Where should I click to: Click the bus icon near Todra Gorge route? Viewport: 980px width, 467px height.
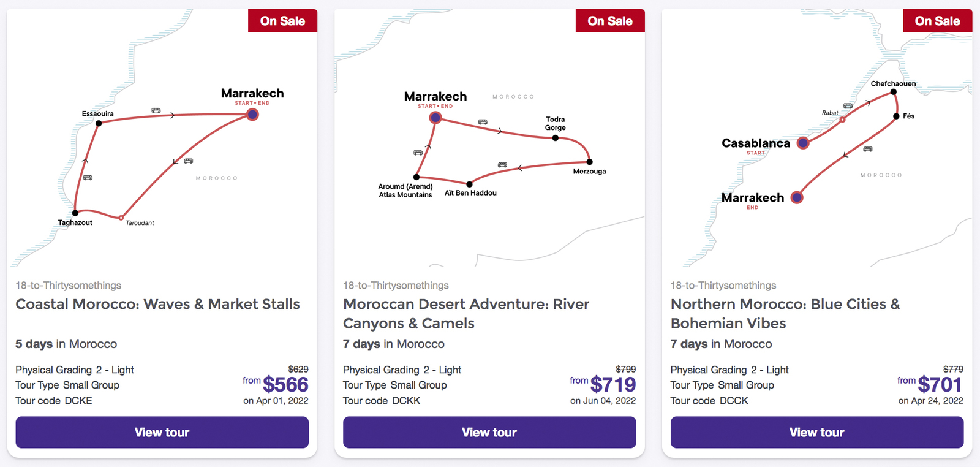[483, 121]
